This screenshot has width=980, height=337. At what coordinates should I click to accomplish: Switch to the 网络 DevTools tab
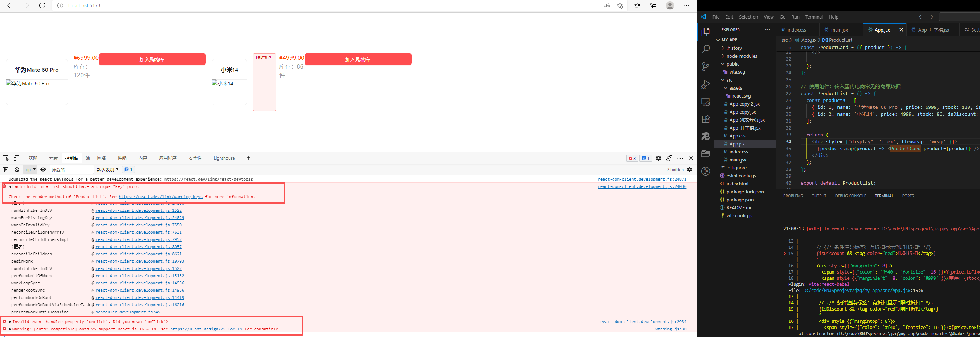point(101,158)
